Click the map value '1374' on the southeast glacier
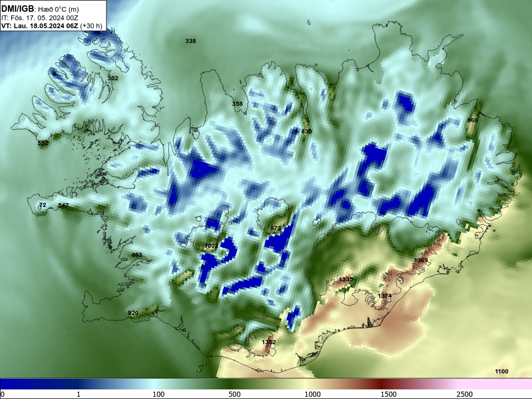This screenshot has height=399, width=532. 385,296
